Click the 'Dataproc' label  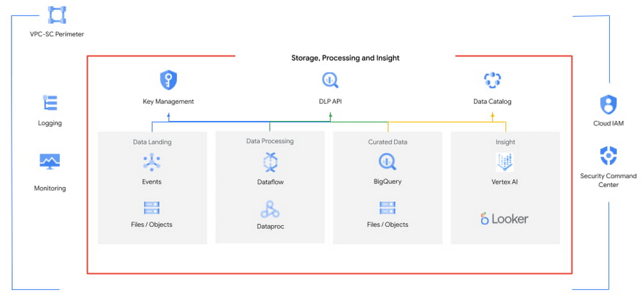pyautogui.click(x=270, y=226)
